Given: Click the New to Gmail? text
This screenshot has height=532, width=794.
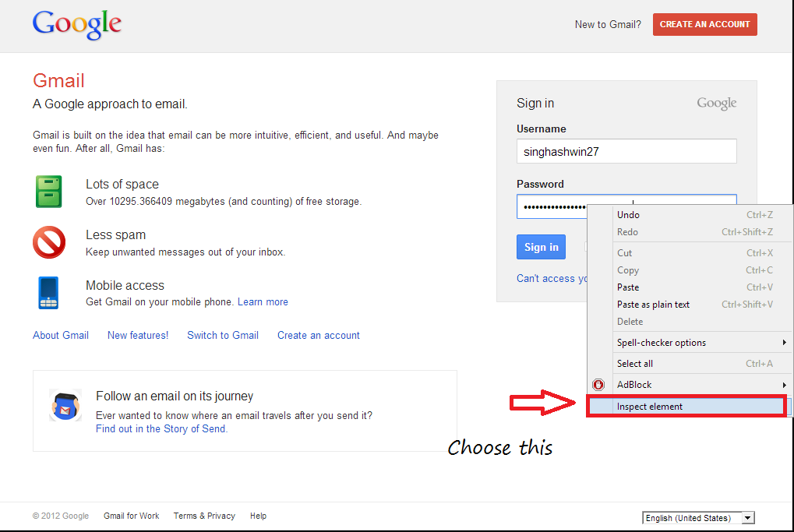Looking at the screenshot, I should [x=608, y=24].
